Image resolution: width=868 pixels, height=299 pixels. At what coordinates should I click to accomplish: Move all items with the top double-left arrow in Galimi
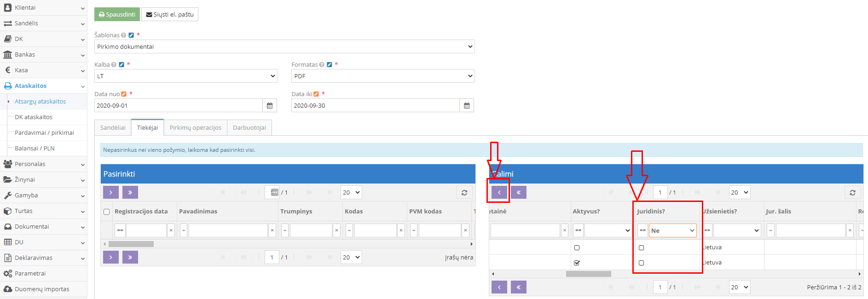pyautogui.click(x=519, y=193)
